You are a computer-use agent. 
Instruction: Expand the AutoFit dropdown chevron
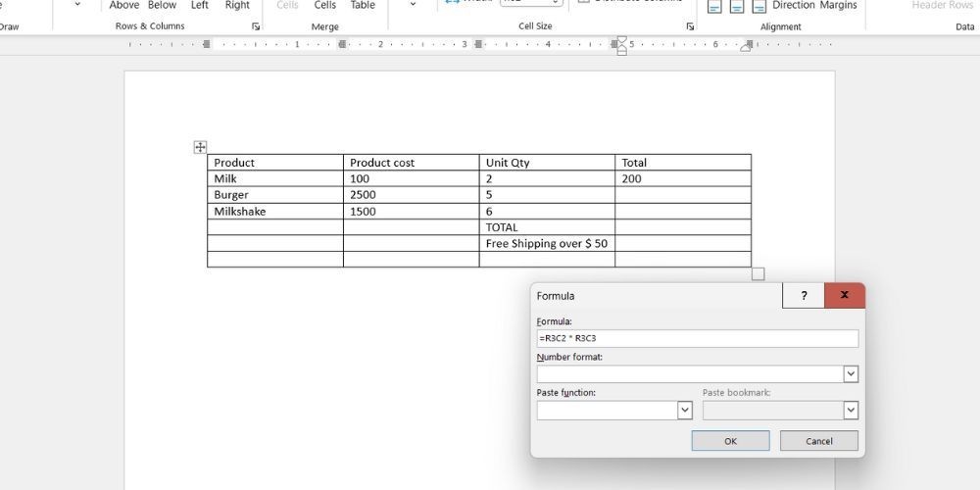pyautogui.click(x=413, y=4)
